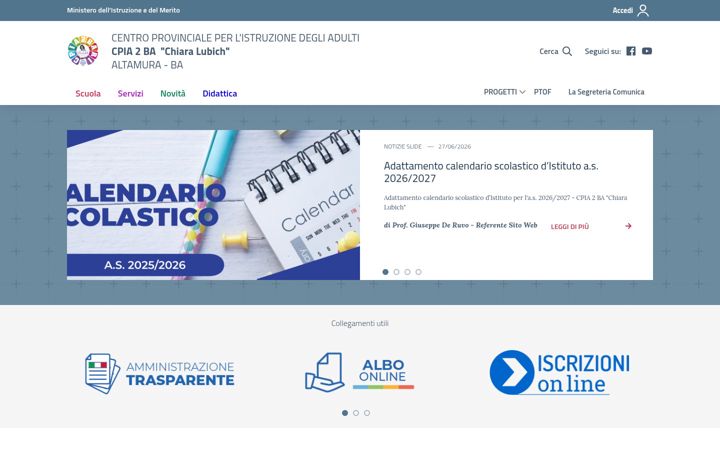
Task: Open the Novità menu
Action: 173,93
